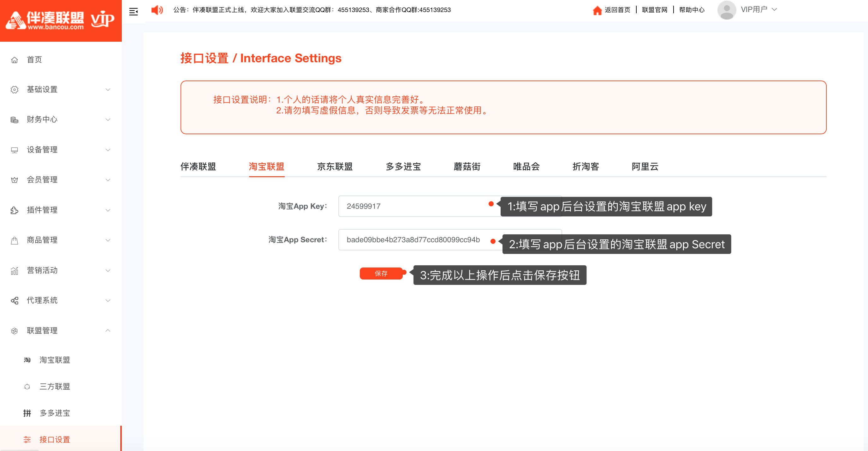Open the 阿里云 tab
This screenshot has height=451, width=868.
point(645,166)
